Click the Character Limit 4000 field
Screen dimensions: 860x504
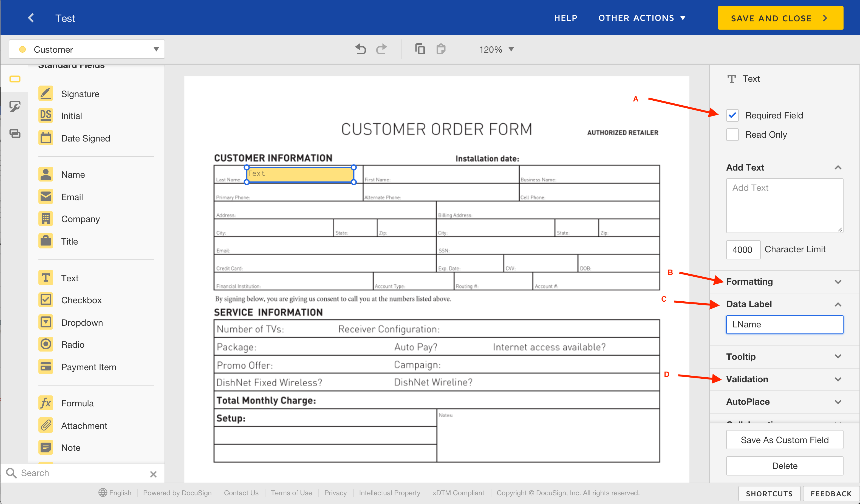click(x=743, y=250)
